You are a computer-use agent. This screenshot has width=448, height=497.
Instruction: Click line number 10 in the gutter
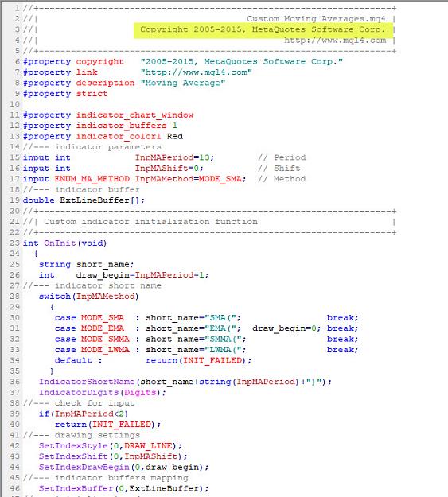(14, 104)
